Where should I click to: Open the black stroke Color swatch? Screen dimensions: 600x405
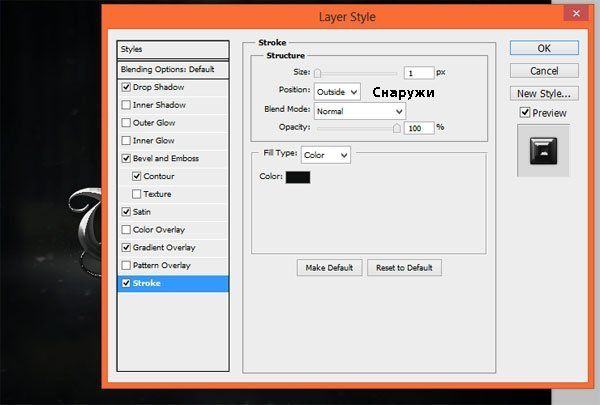click(298, 177)
